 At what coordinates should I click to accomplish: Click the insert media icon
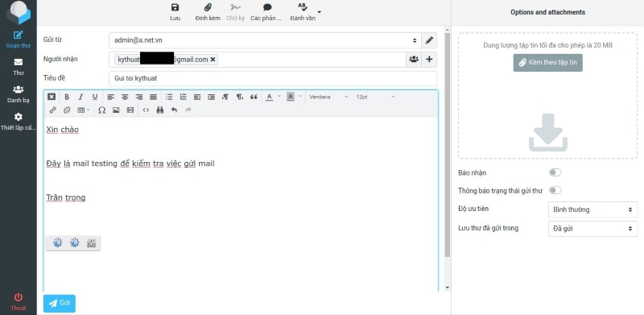tap(130, 110)
